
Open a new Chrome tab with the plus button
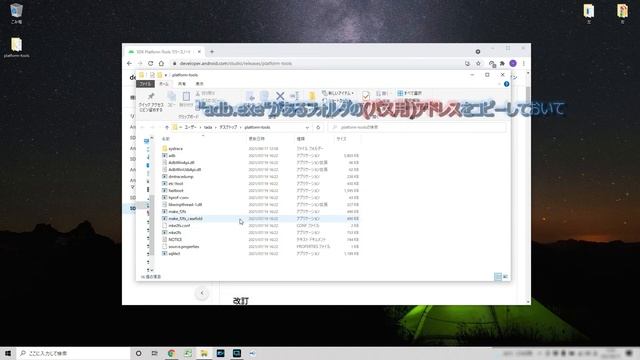coord(212,52)
